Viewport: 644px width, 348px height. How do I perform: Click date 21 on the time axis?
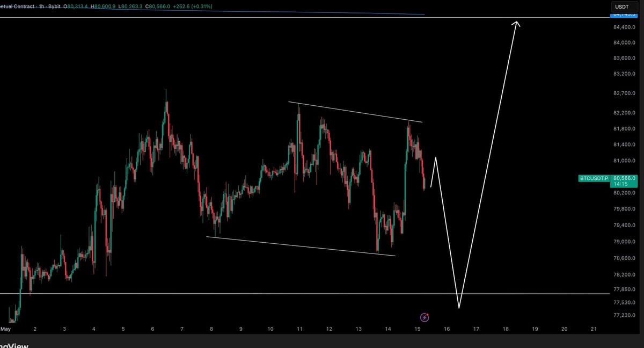(593, 329)
